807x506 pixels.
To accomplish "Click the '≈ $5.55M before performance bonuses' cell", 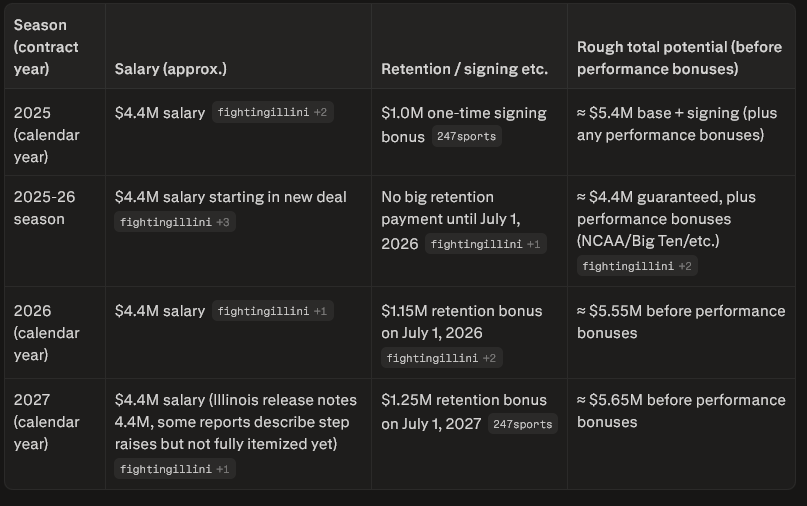I will pos(681,322).
